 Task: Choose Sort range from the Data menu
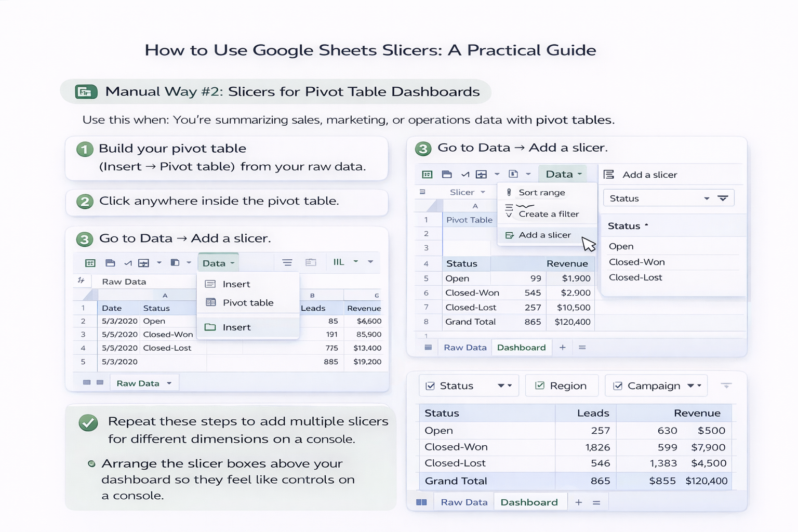547,192
